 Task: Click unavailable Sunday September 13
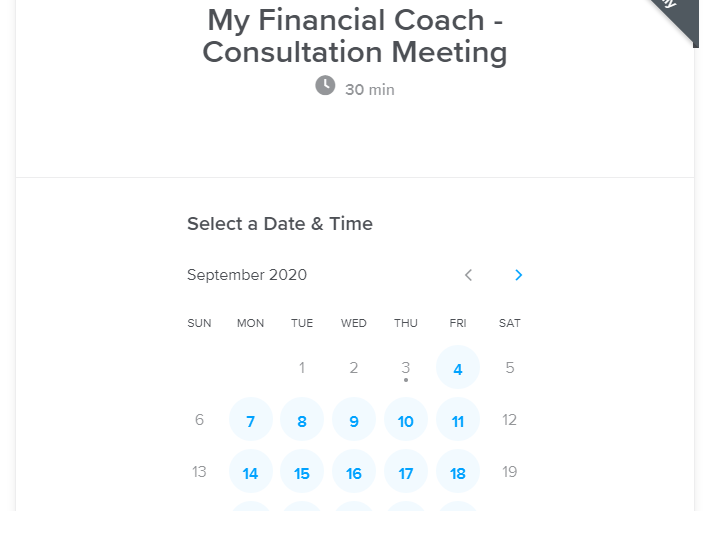199,472
